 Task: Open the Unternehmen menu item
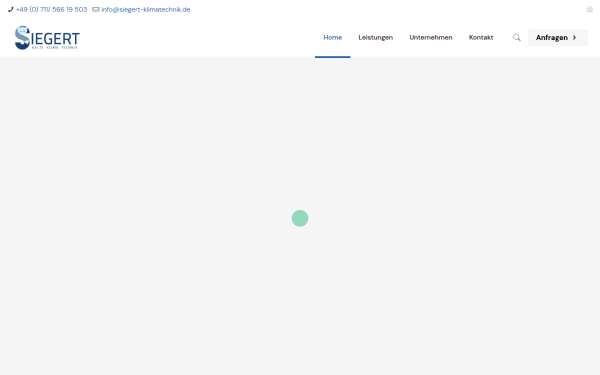431,38
